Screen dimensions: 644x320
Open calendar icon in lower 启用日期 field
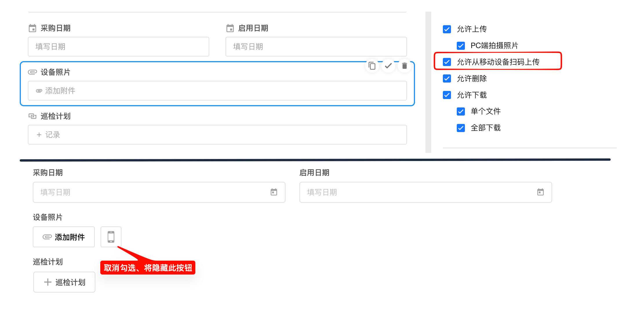coord(540,192)
